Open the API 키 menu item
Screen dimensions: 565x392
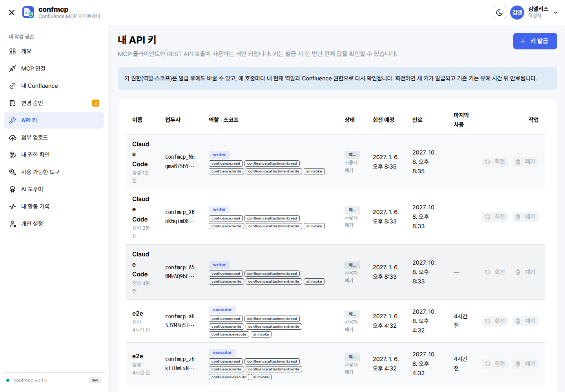(54, 120)
